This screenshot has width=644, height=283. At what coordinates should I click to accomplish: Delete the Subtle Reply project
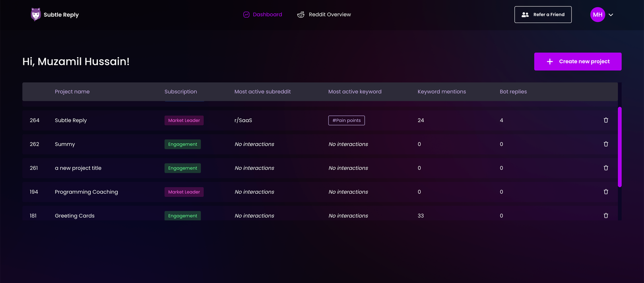[x=606, y=120]
